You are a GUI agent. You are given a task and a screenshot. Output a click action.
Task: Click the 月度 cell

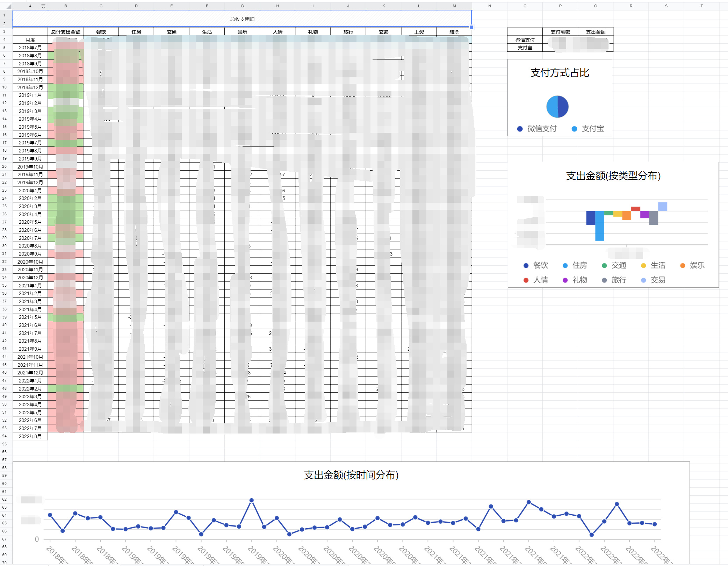point(30,40)
